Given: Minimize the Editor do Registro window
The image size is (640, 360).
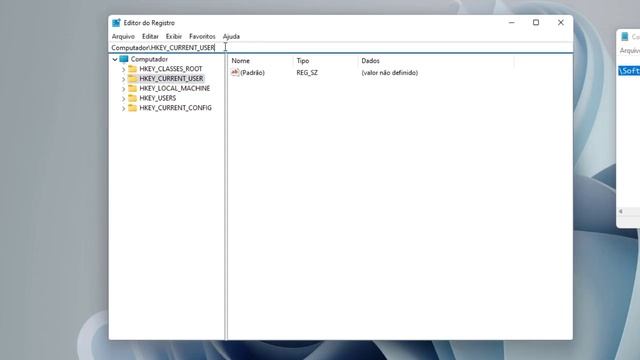Looking at the screenshot, I should coord(511,22).
